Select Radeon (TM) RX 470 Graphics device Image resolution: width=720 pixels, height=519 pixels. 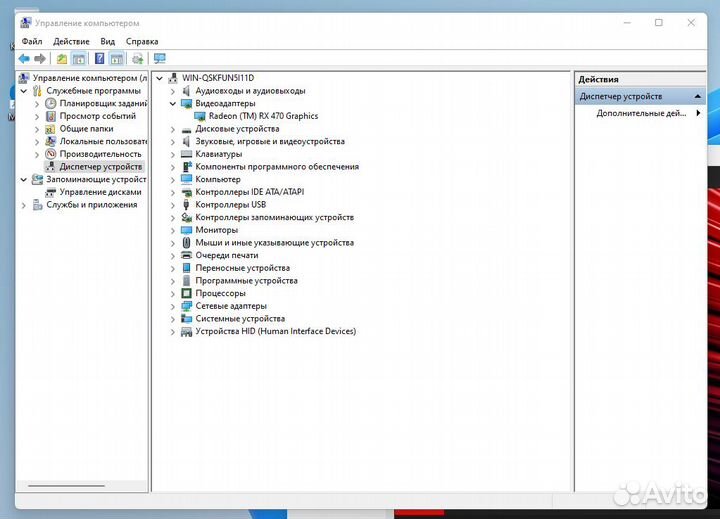(263, 116)
